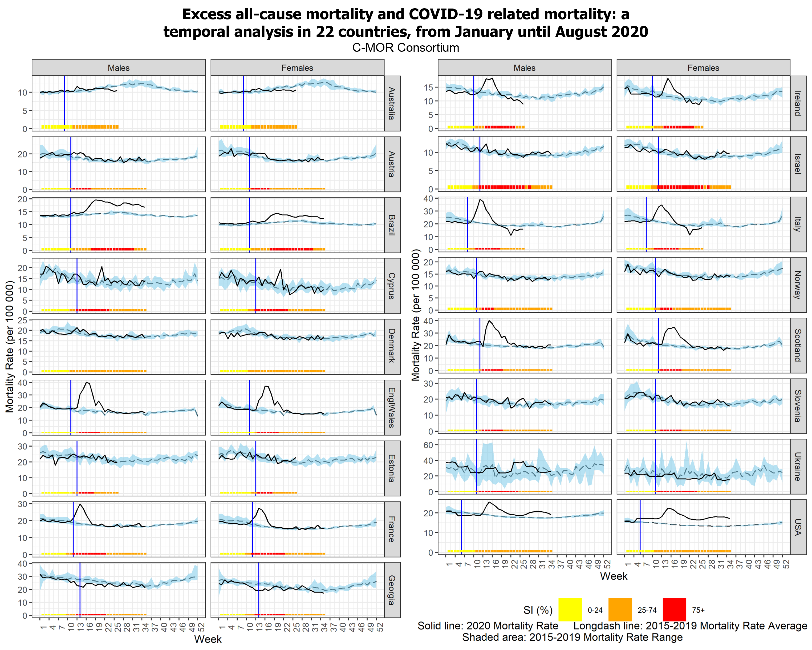Click the Males header of the left panel
This screenshot has width=812, height=650.
coord(119,68)
